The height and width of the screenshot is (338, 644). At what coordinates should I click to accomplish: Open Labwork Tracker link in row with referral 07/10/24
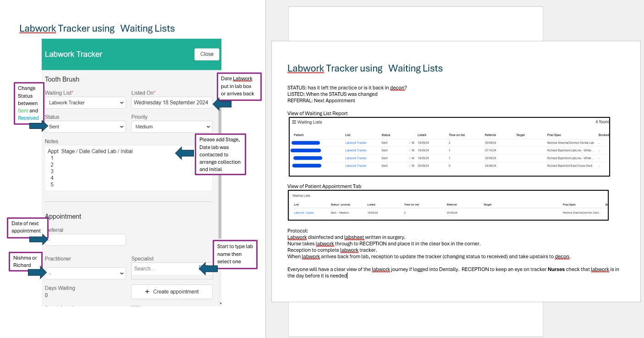click(x=356, y=150)
